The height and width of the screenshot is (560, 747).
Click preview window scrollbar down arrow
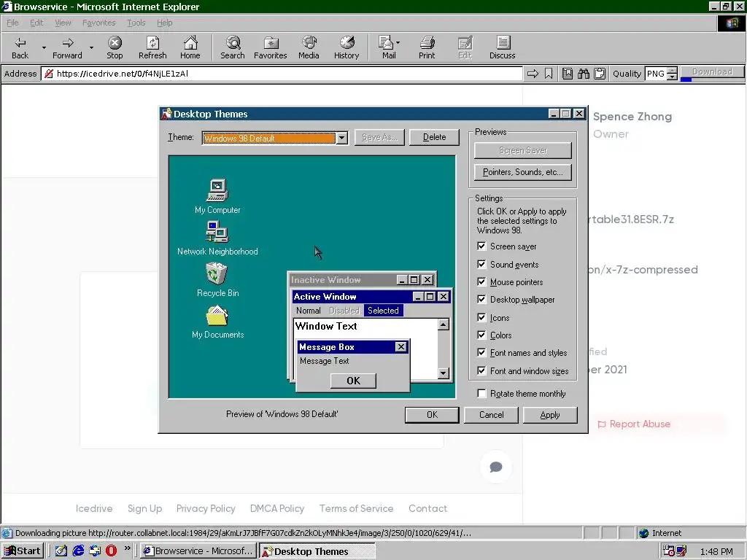pyautogui.click(x=443, y=373)
